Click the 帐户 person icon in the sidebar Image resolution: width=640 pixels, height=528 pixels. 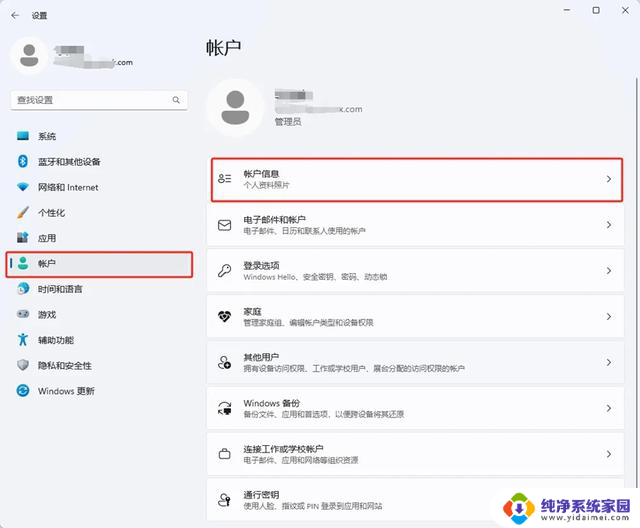coord(23,264)
